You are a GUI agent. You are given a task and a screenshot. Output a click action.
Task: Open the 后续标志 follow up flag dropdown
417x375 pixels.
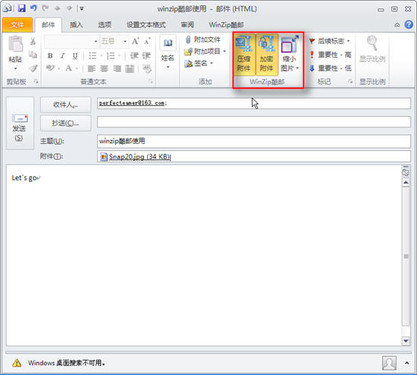[330, 41]
